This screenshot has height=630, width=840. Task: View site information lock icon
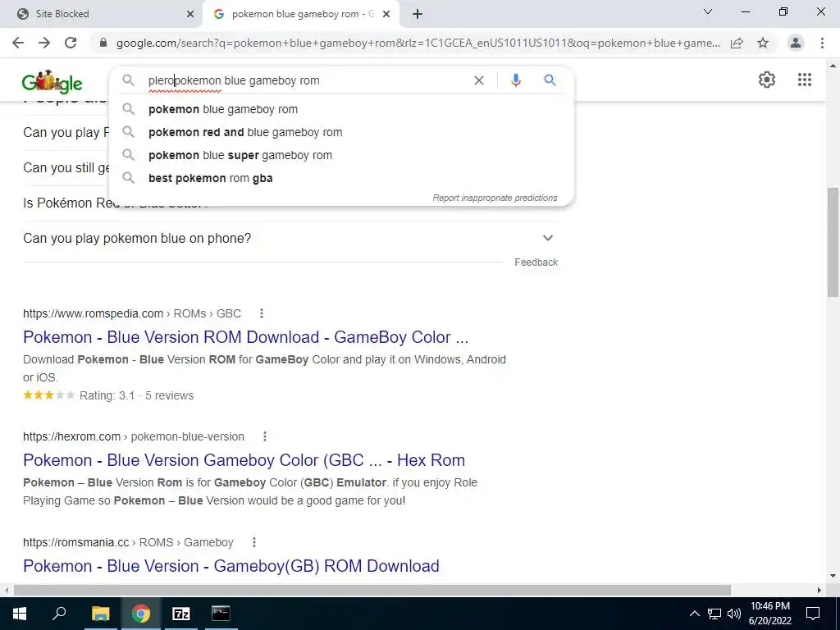pyautogui.click(x=104, y=43)
